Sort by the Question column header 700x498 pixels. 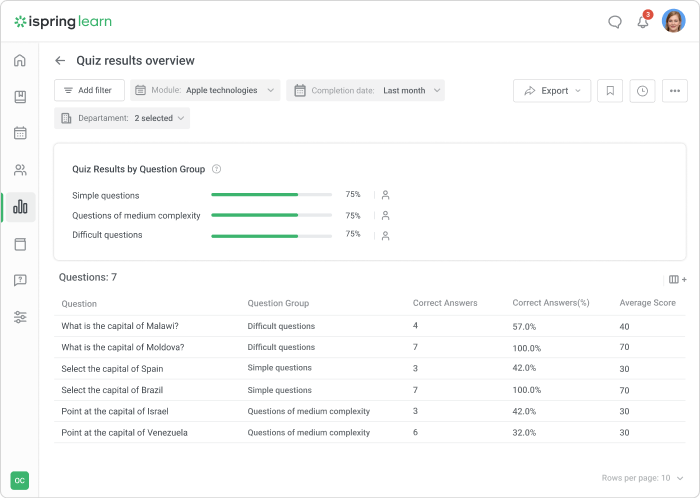click(79, 304)
